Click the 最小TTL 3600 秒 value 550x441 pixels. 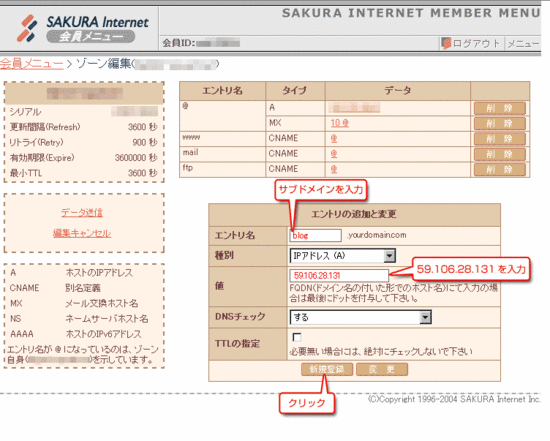click(x=142, y=173)
